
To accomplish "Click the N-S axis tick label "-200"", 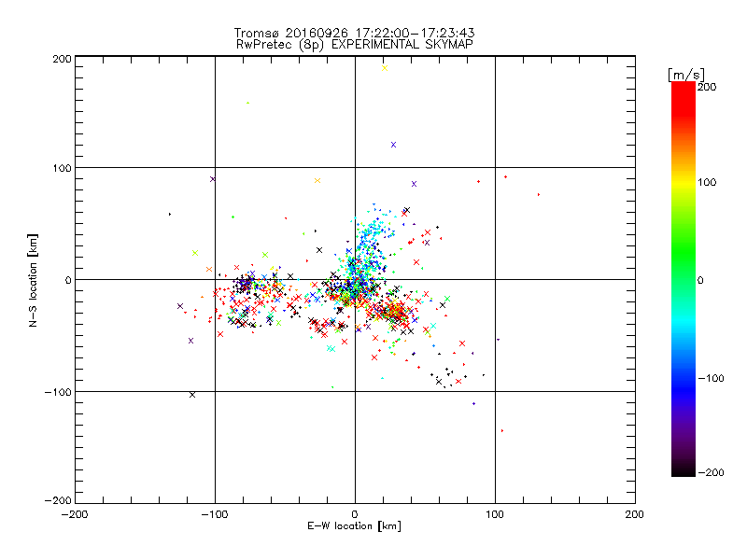I will tap(58, 500).
